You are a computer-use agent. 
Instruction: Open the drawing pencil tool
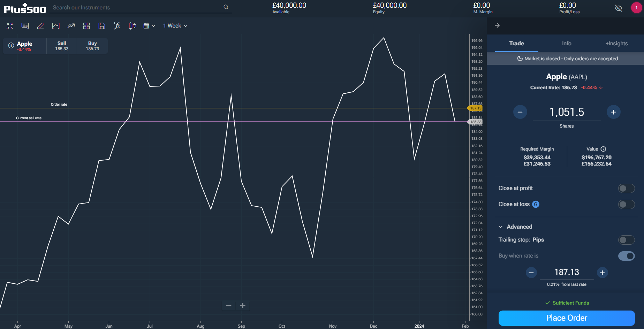pyautogui.click(x=40, y=26)
